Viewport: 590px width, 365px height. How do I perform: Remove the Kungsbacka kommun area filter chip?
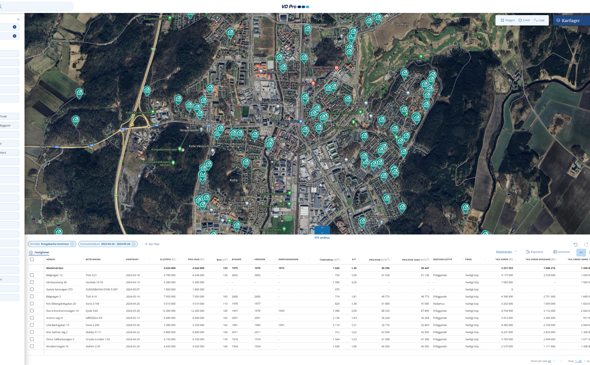click(72, 244)
